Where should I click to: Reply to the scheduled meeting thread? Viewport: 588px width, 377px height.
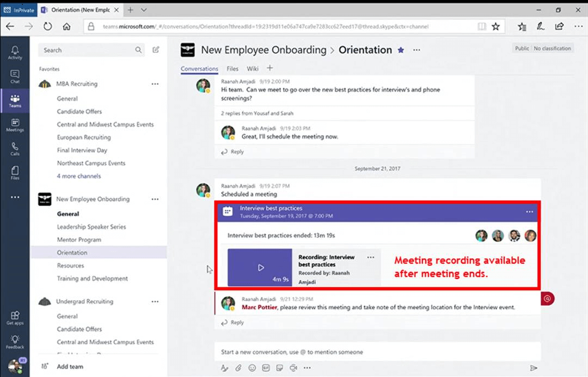[232, 322]
